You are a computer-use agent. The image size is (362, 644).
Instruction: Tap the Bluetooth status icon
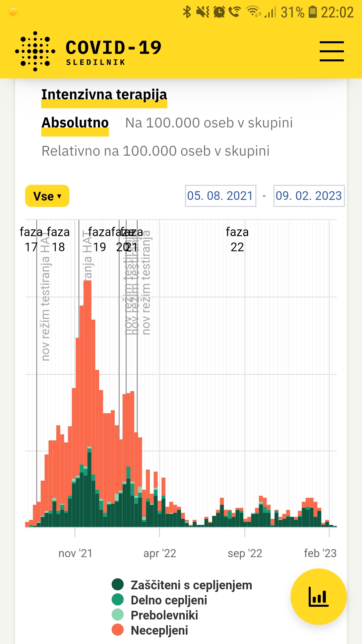pos(187,12)
